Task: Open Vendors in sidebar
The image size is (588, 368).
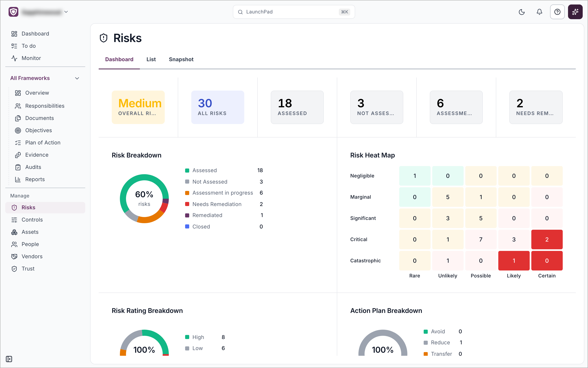Action: point(45,257)
